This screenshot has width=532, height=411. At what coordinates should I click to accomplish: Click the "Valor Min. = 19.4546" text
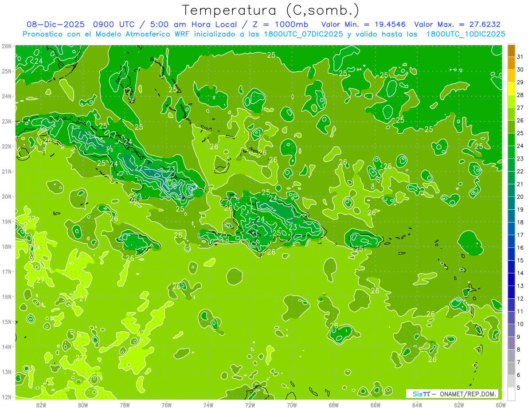click(x=364, y=24)
